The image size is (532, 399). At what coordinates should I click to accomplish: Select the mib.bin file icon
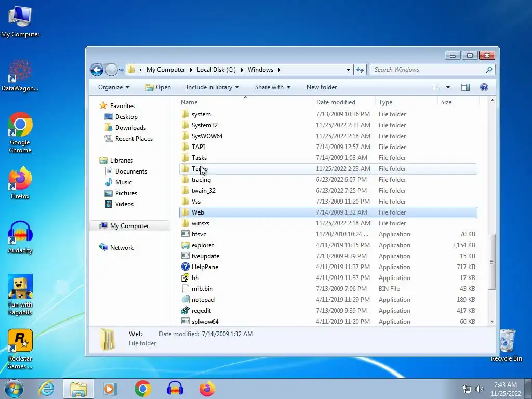coord(185,289)
